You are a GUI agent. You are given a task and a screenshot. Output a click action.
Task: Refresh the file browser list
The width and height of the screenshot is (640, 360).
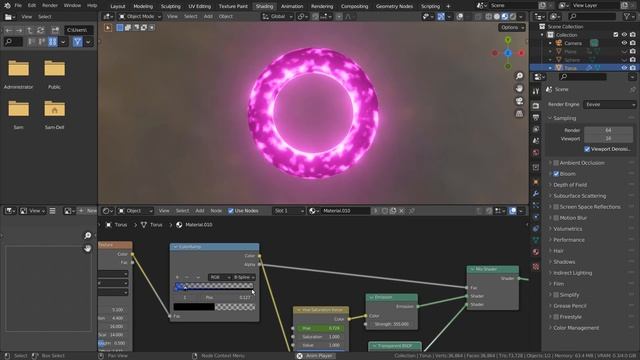(x=40, y=30)
